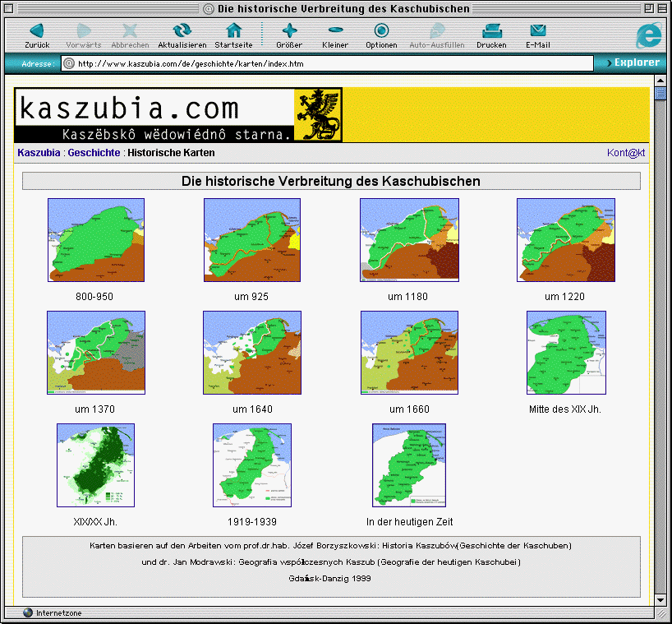Open the Geschichte breadcrumb link
The image size is (672, 624).
point(94,153)
